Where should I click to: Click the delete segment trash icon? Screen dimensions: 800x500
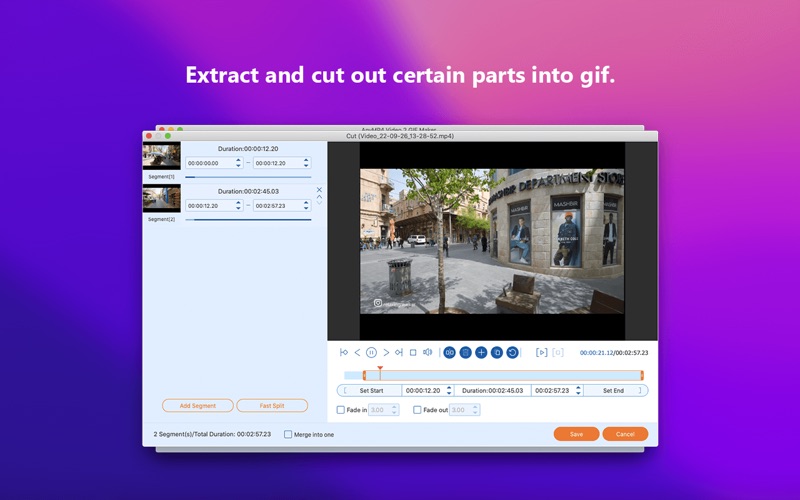(465, 352)
